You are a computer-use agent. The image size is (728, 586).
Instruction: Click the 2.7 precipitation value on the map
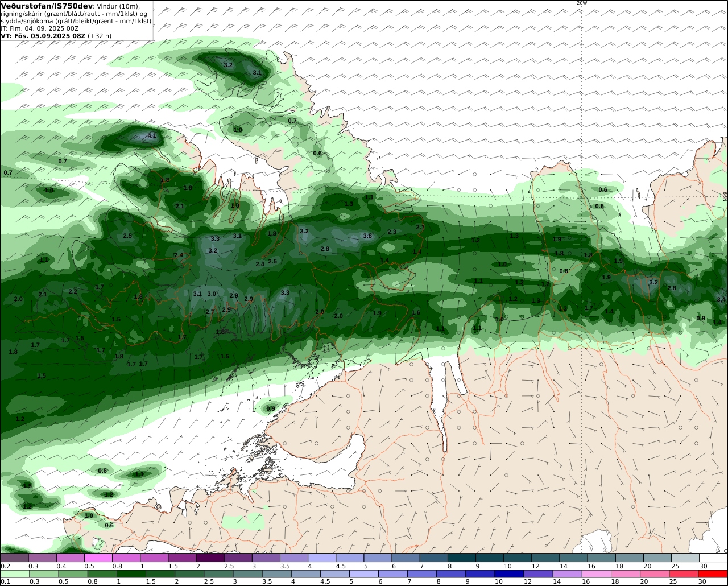point(210,312)
